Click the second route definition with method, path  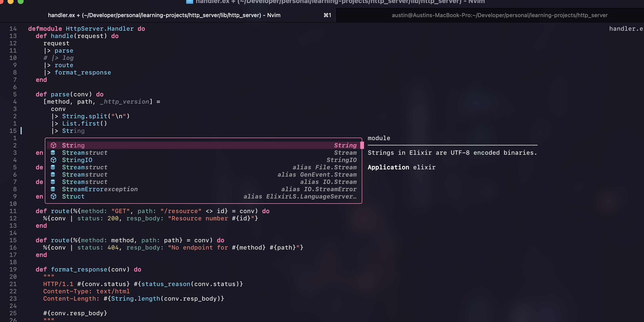(130, 240)
